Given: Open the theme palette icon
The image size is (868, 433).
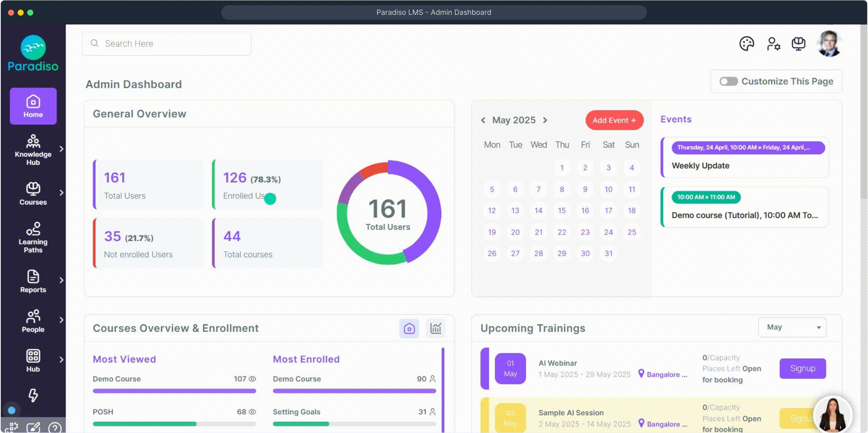Looking at the screenshot, I should point(747,44).
